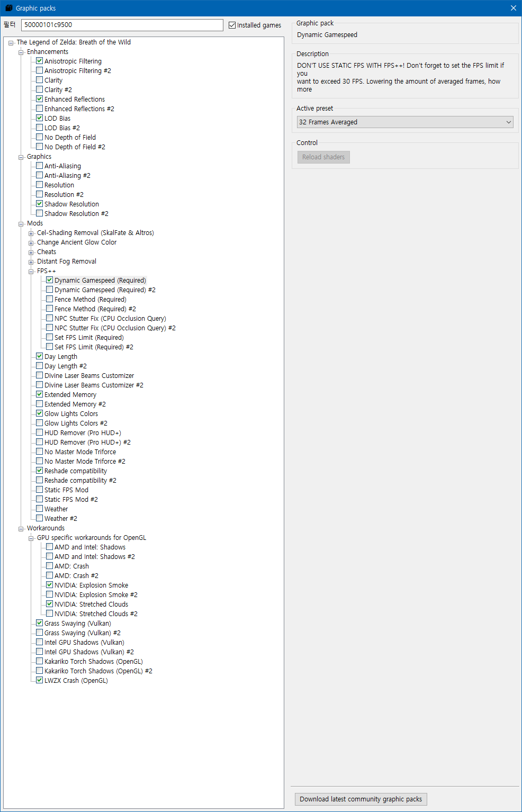522x812 pixels.
Task: Select the Clarity #2 label
Action: (x=58, y=90)
